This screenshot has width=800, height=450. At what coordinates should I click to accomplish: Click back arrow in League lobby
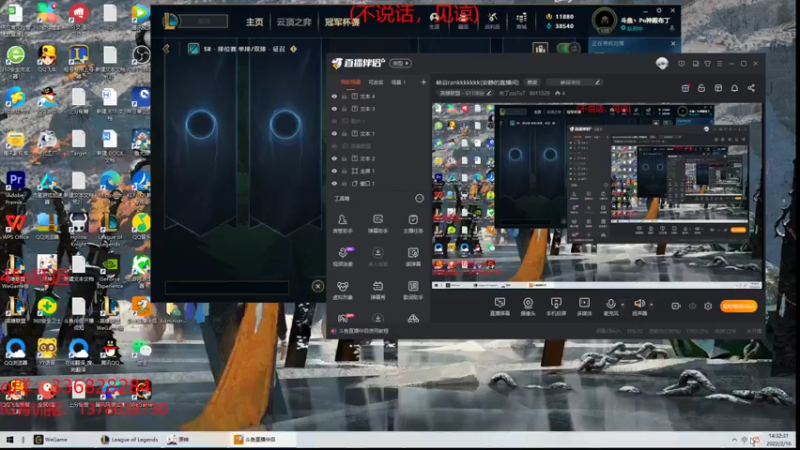pos(166,49)
